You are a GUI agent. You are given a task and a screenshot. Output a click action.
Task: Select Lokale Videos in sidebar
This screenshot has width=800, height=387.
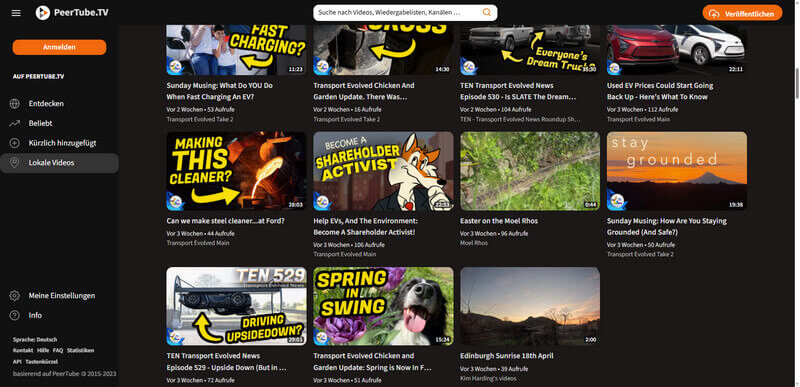point(59,163)
